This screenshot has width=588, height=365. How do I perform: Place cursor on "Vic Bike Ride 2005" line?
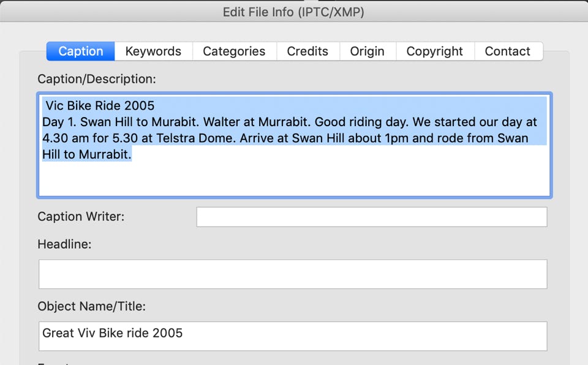tap(100, 106)
